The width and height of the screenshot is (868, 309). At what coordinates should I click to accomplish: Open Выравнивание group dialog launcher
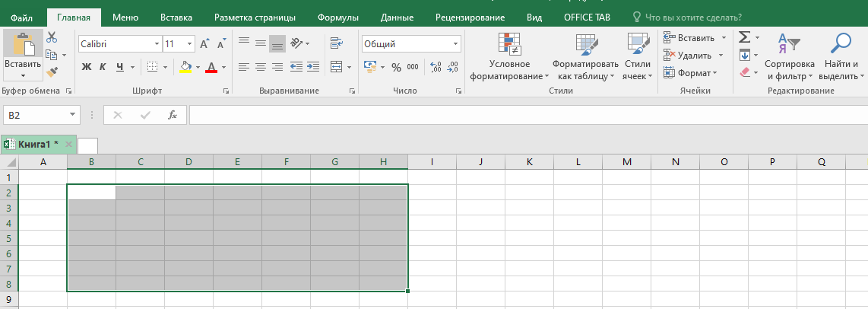(353, 91)
